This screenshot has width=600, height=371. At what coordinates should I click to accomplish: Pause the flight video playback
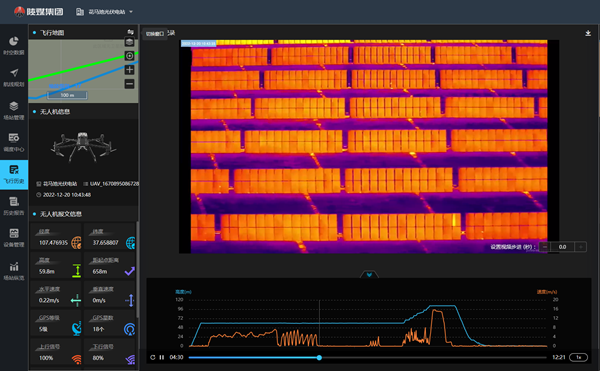point(162,357)
